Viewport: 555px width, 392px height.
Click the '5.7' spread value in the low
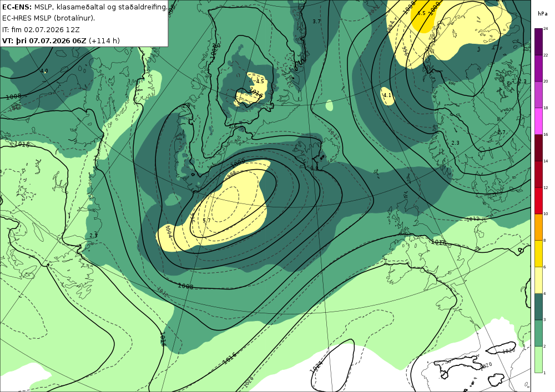(206, 221)
